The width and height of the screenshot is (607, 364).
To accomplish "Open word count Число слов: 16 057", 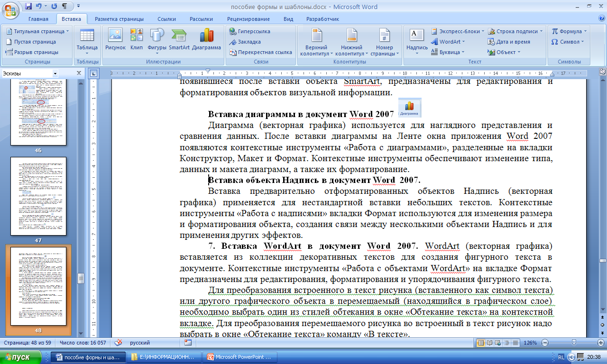I will (83, 343).
